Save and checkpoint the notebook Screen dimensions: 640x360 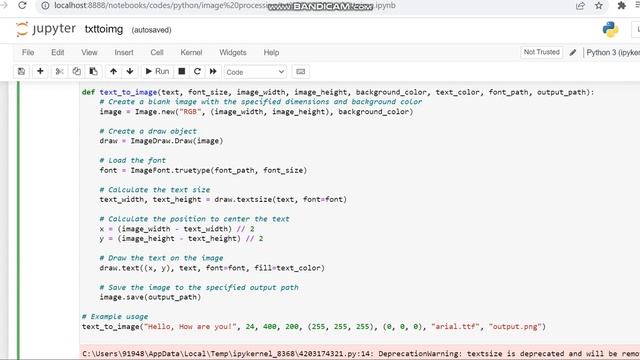click(x=21, y=71)
